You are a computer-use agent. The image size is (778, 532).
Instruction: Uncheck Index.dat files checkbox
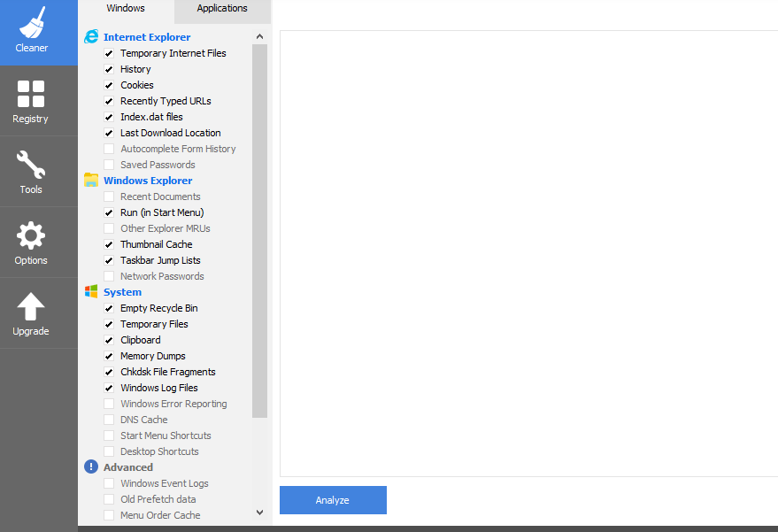click(x=109, y=117)
